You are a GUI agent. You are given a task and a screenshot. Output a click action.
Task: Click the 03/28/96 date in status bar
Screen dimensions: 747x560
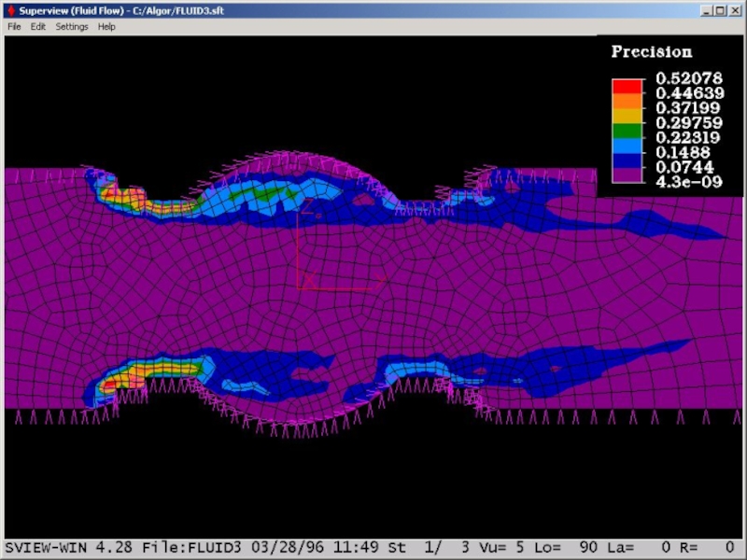[x=287, y=547]
